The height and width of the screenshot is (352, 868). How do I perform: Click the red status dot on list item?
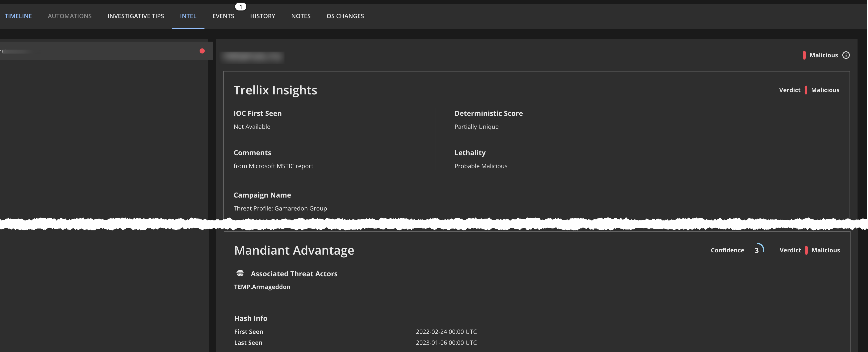202,51
